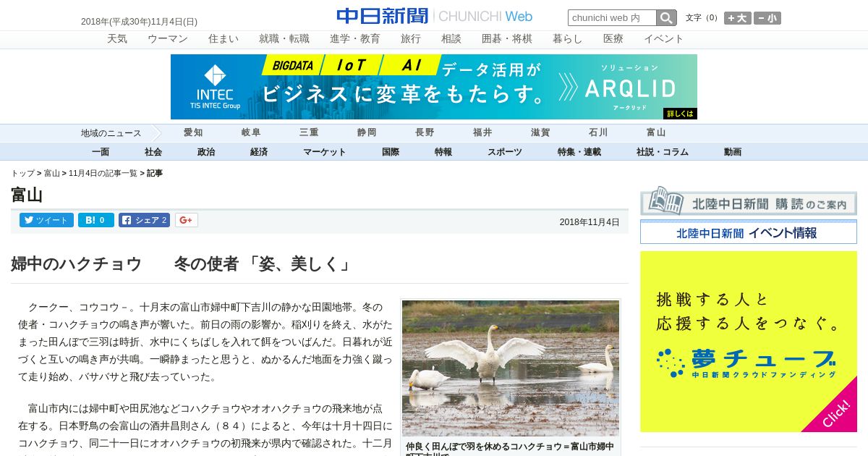Click 地域のニュース label
This screenshot has width=868, height=456.
point(111,133)
